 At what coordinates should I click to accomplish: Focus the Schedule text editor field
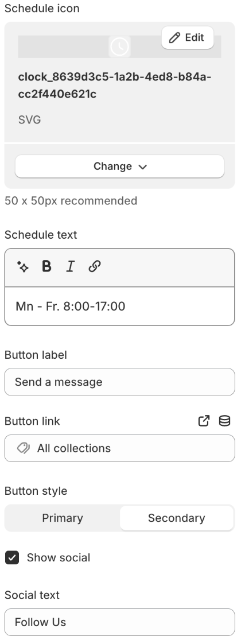pos(119,307)
